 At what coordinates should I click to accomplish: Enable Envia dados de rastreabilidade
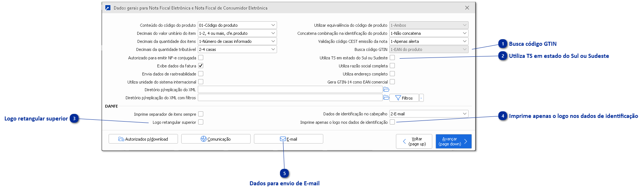(201, 74)
